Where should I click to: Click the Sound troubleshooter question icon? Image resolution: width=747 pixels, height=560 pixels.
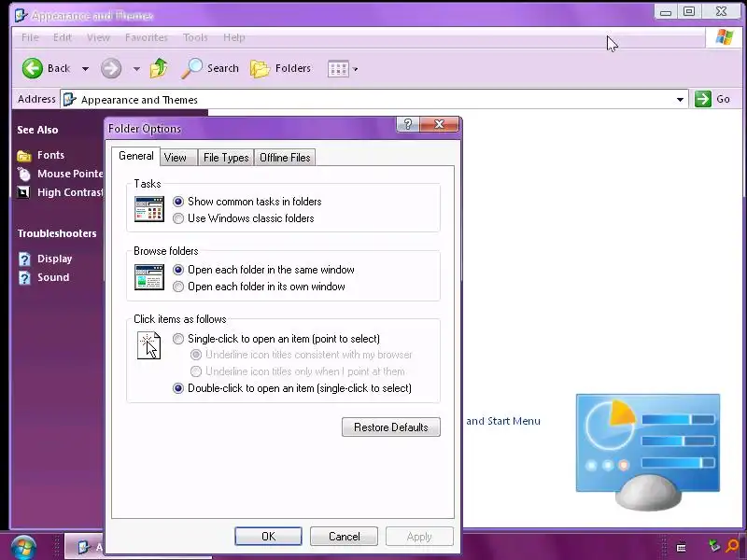click(24, 277)
